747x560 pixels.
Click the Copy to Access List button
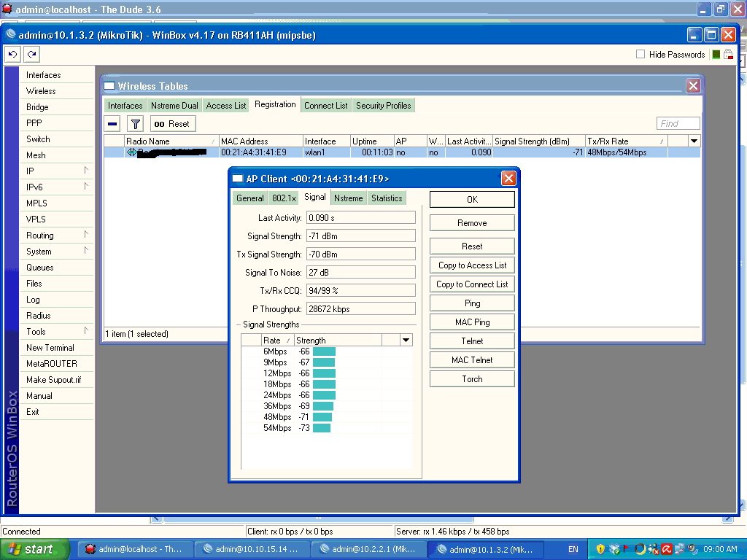[x=472, y=265]
